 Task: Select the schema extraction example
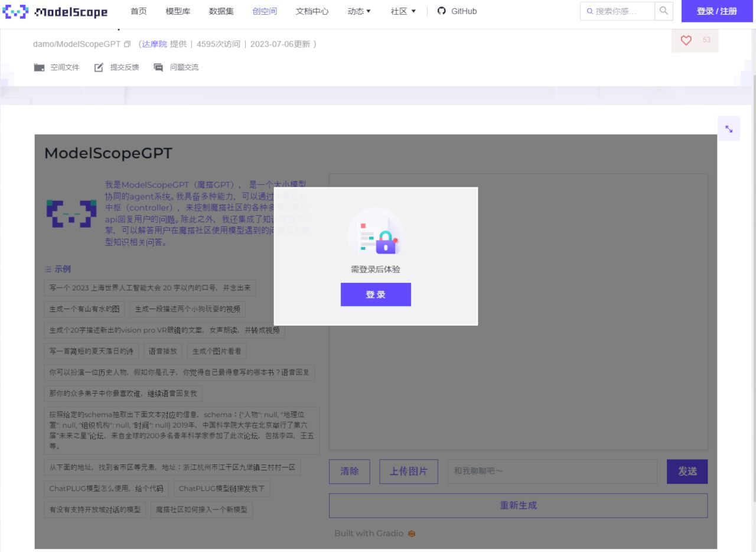(182, 430)
